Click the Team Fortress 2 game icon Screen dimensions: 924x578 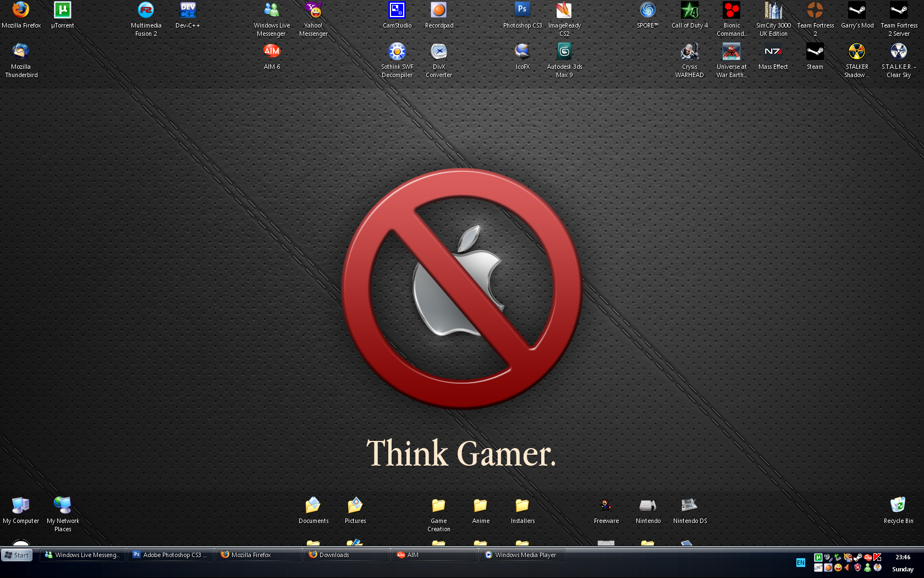coord(815,19)
